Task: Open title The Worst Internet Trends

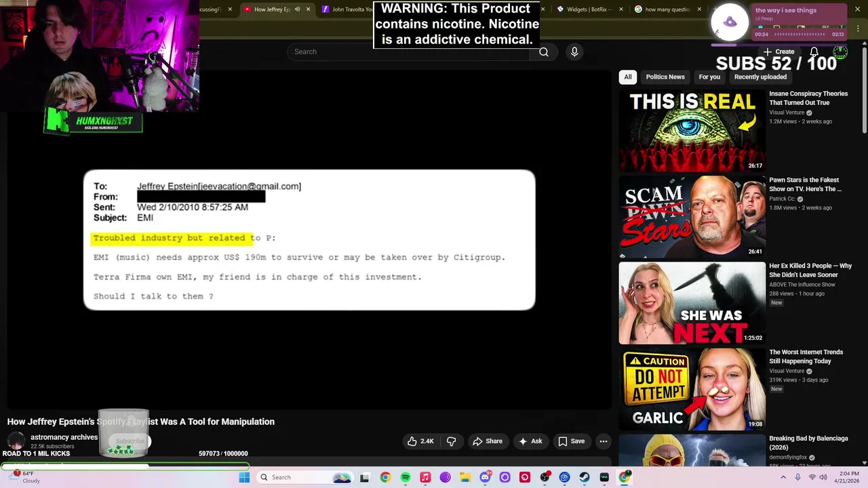Action: (x=806, y=357)
